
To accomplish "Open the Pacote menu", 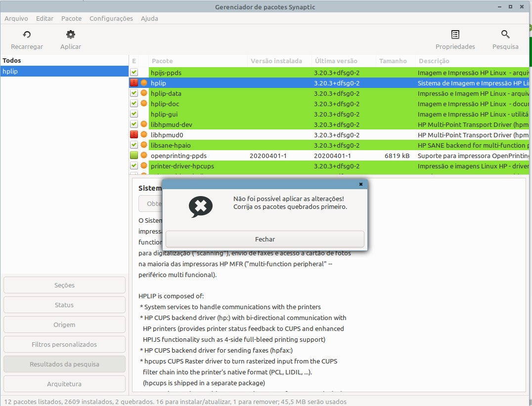I will (71, 19).
